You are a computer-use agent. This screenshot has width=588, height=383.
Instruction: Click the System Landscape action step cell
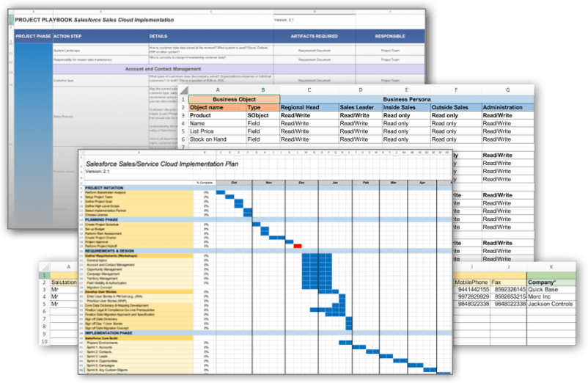click(x=100, y=51)
